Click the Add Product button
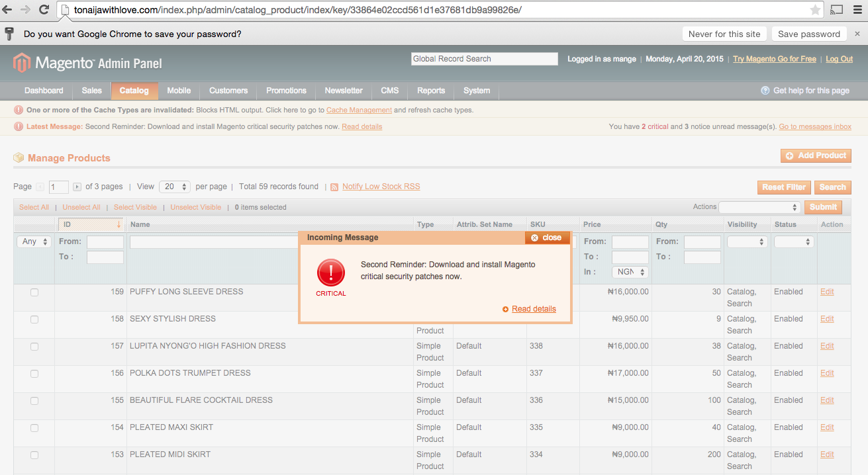 tap(816, 156)
